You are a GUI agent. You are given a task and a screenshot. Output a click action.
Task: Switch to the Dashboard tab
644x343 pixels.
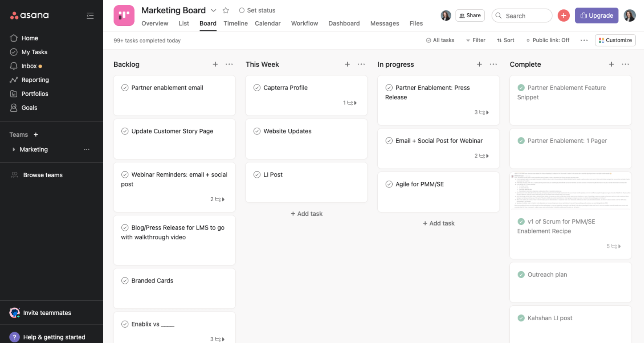click(344, 24)
